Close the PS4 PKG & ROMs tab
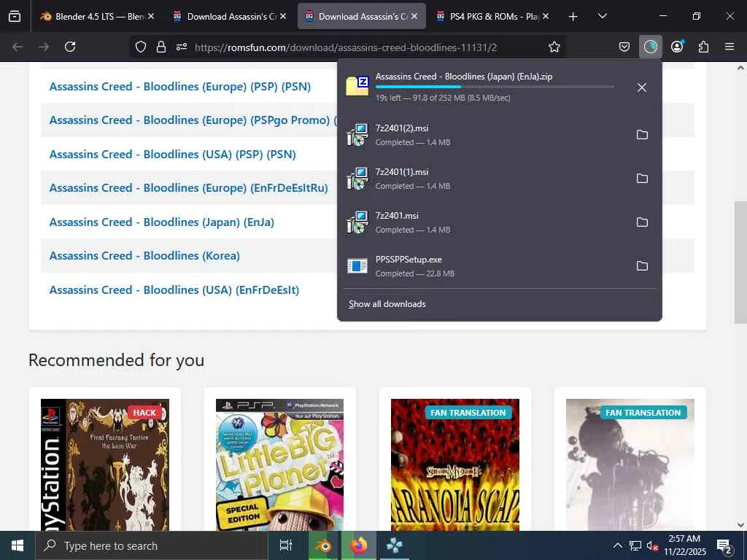747x560 pixels. pos(546,16)
